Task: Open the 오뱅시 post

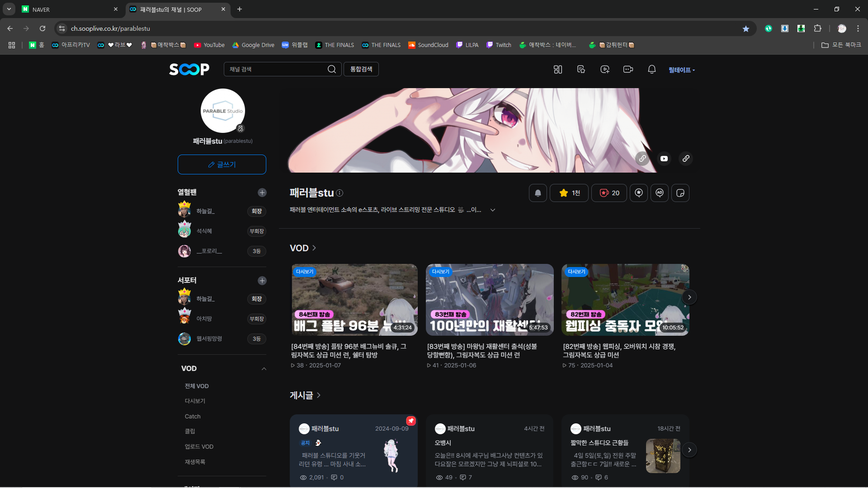Action: click(x=490, y=451)
